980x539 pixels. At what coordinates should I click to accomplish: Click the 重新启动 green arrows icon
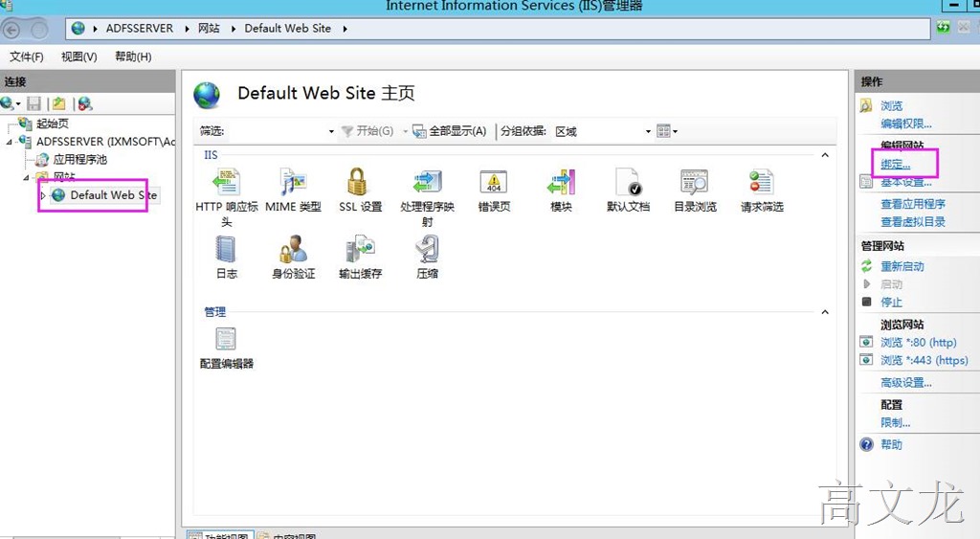click(866, 266)
